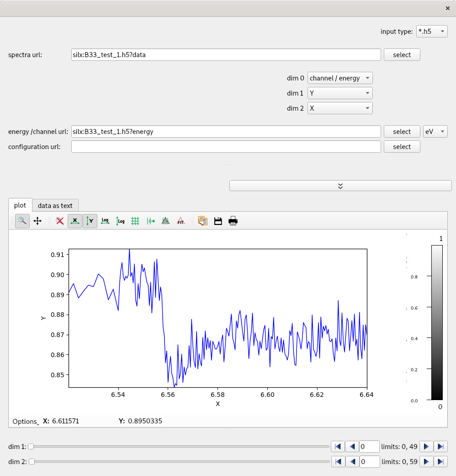Jump to first frame of dim 2
This screenshot has width=456, height=476.
(338, 462)
